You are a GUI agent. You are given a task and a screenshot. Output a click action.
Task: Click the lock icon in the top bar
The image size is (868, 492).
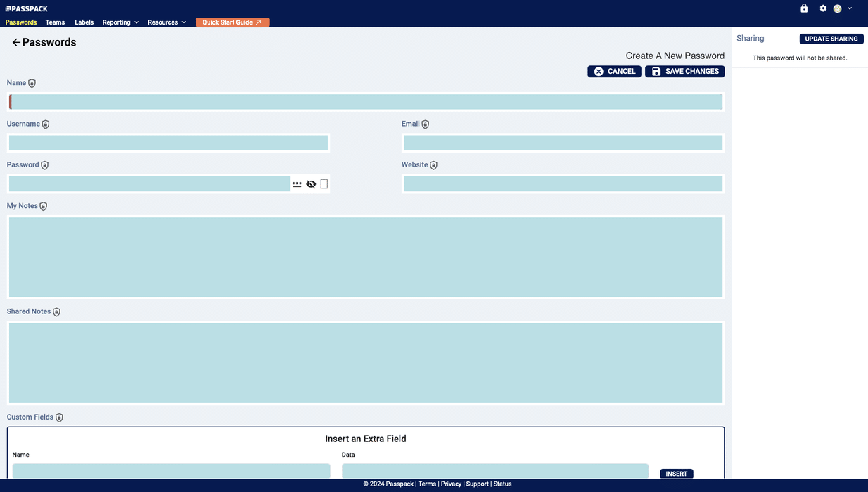tap(804, 8)
